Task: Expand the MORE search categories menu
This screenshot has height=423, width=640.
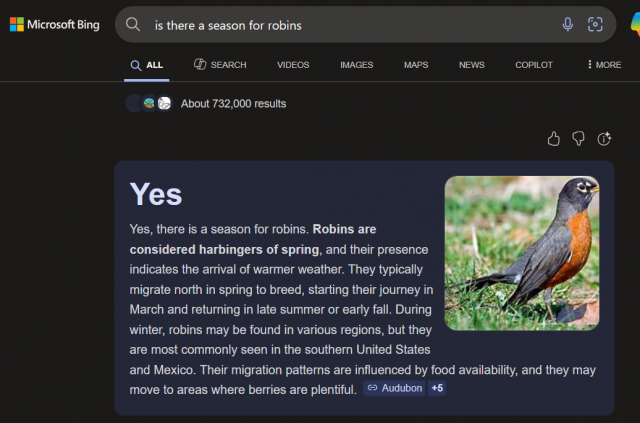Action: [604, 65]
